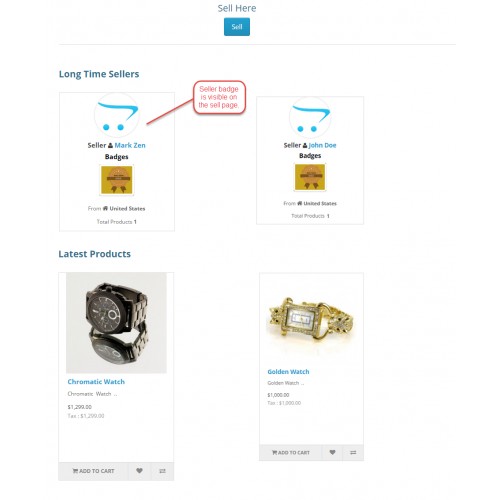Screen dimensions: 500x500
Task: Compare Golden Watch using arrows icon
Action: (x=353, y=452)
